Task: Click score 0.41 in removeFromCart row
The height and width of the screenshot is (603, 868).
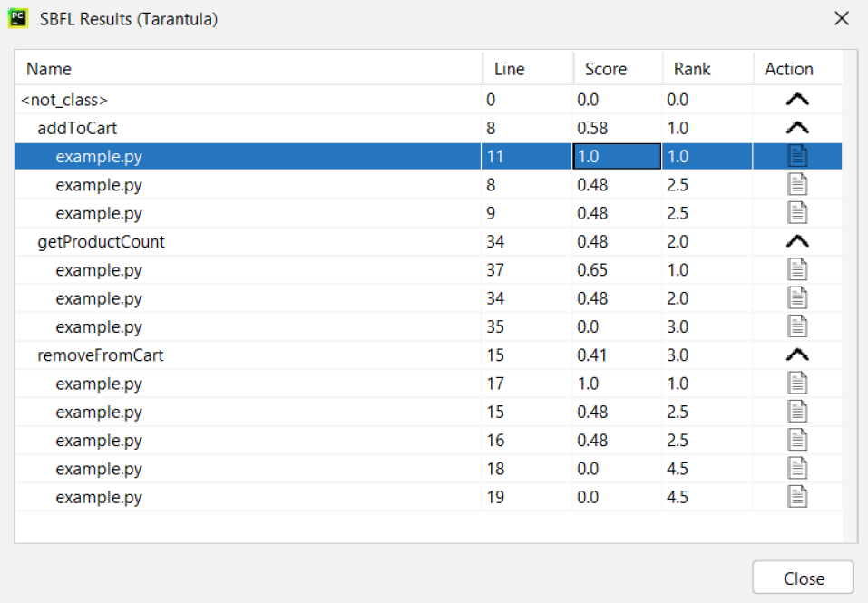Action: [591, 355]
